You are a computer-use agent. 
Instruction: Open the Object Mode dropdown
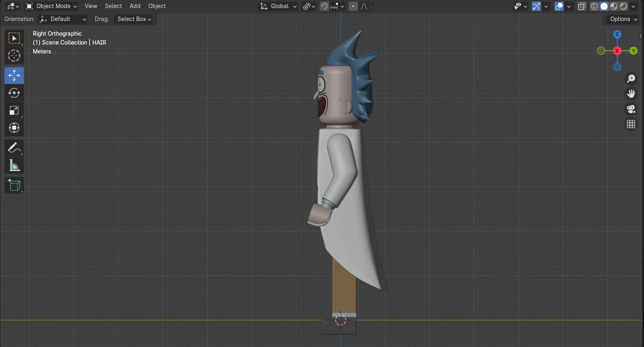tap(51, 6)
